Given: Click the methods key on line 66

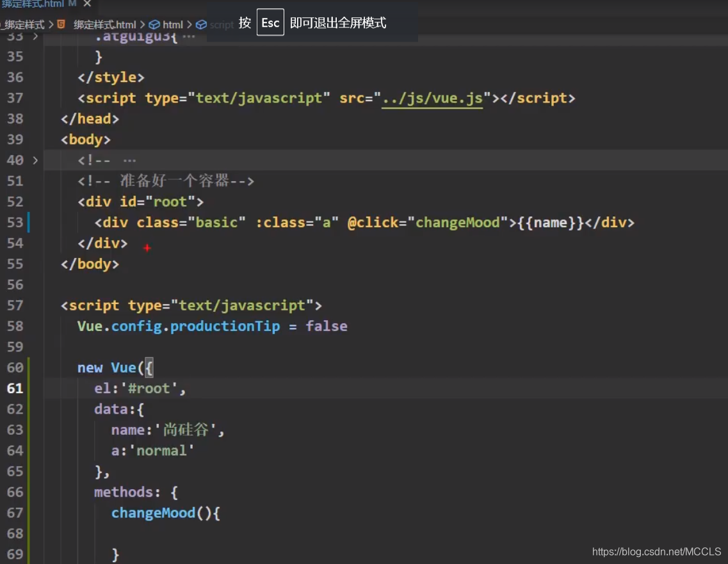Looking at the screenshot, I should [x=124, y=492].
